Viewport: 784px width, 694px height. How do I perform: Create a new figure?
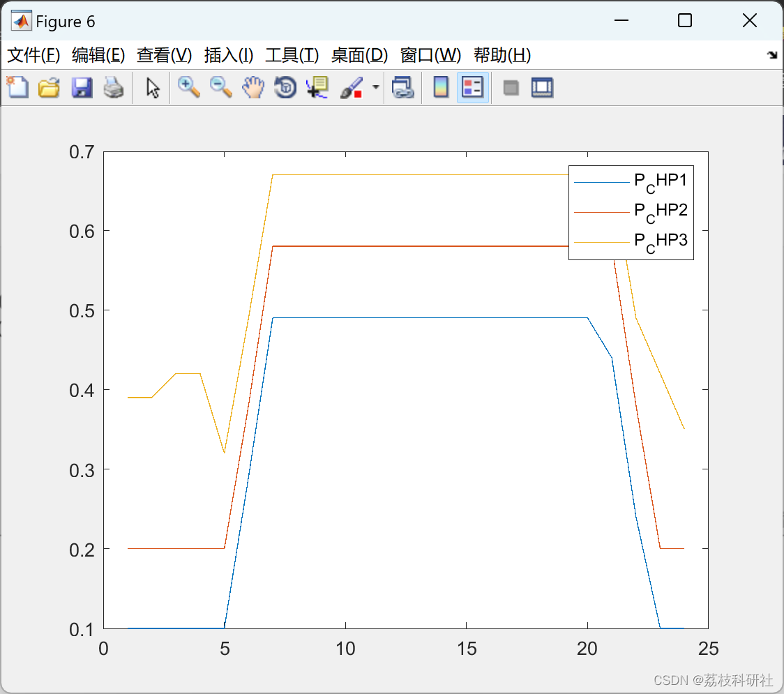(17, 87)
